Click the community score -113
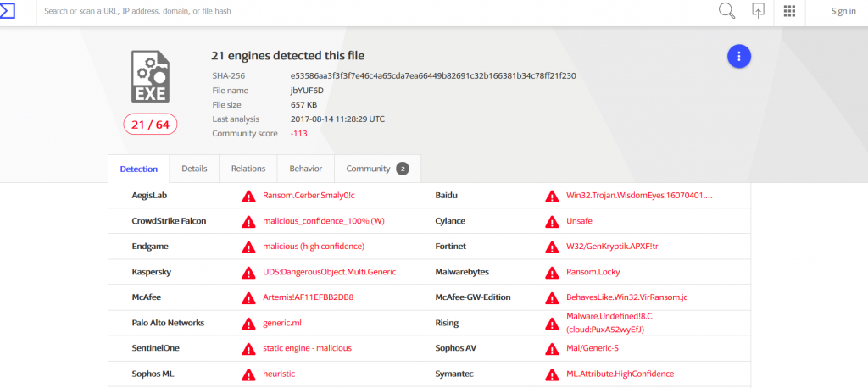The image size is (868, 388). [299, 133]
